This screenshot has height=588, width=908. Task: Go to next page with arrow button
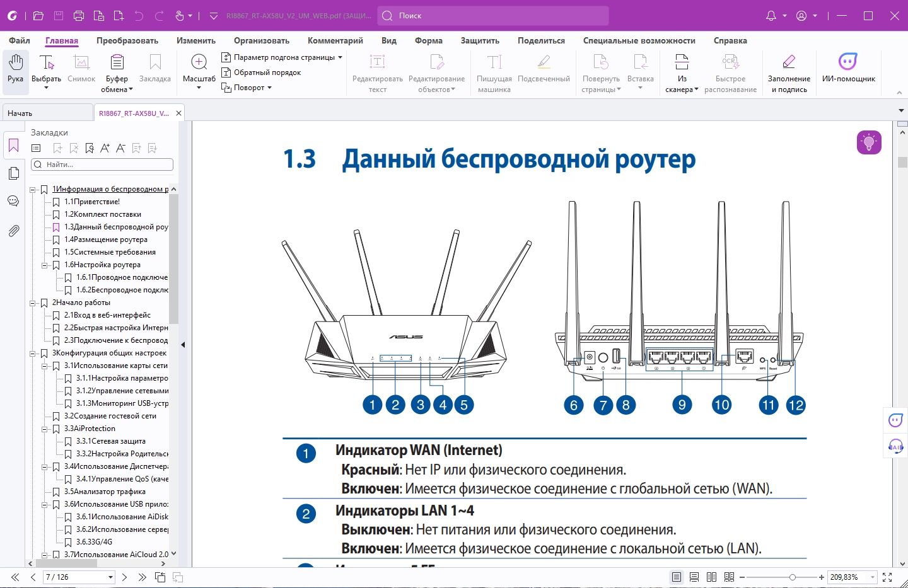[124, 577]
